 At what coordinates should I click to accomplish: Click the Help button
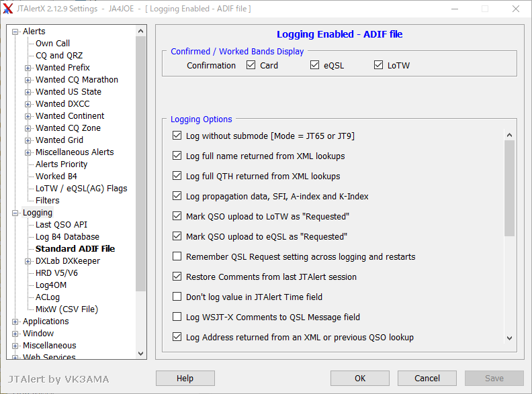click(x=185, y=378)
